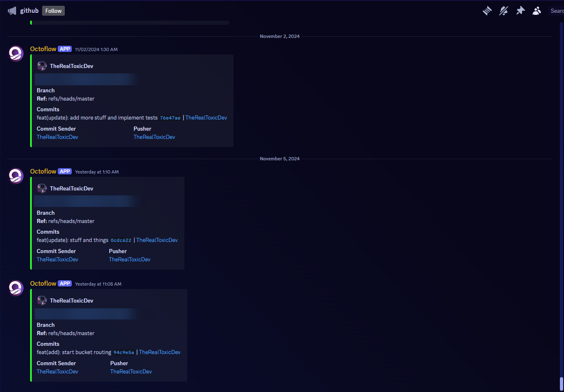
Task: Open the Threads icon in header
Action: [x=487, y=11]
